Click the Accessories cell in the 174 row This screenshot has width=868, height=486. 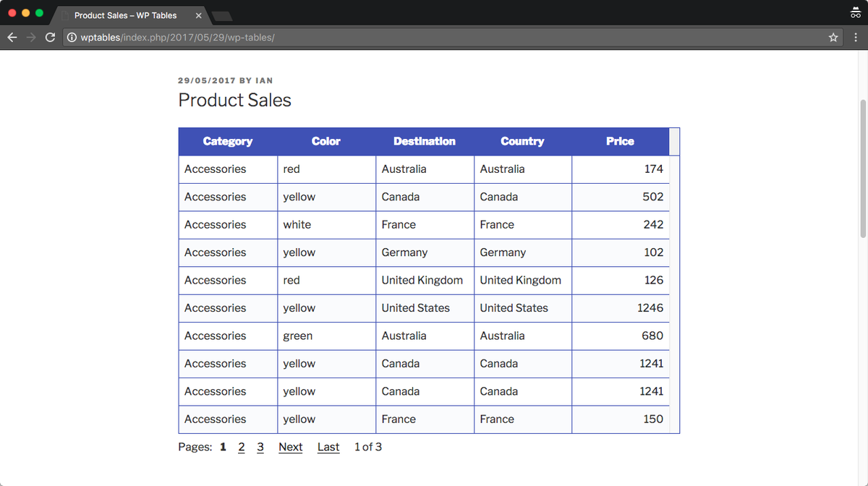[x=228, y=169]
